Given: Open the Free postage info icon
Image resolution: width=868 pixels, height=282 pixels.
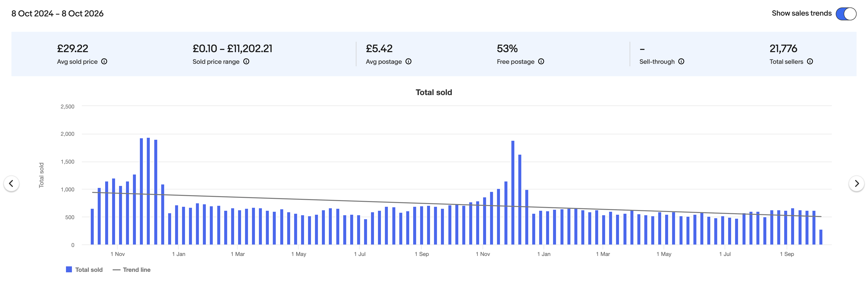Looking at the screenshot, I should tap(541, 61).
